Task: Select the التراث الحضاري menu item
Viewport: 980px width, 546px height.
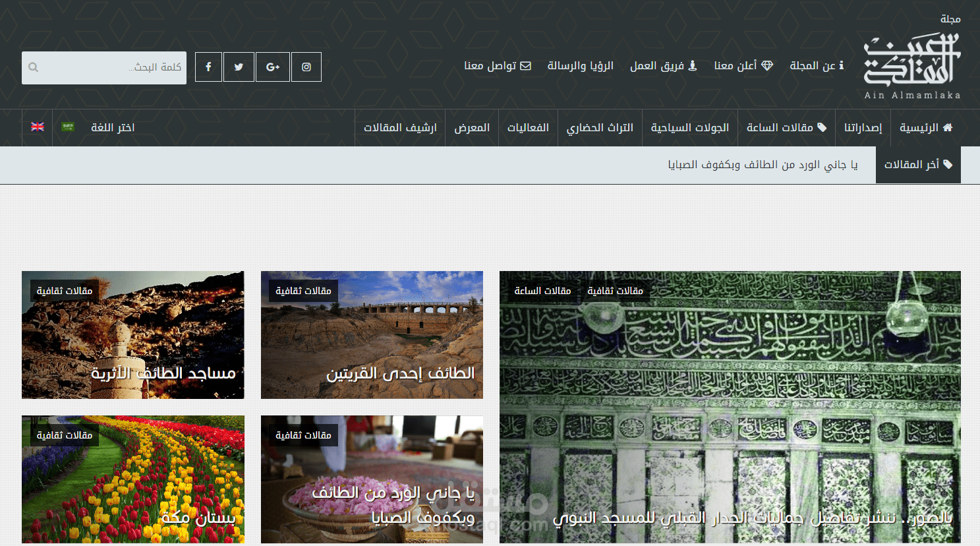Action: coord(600,127)
